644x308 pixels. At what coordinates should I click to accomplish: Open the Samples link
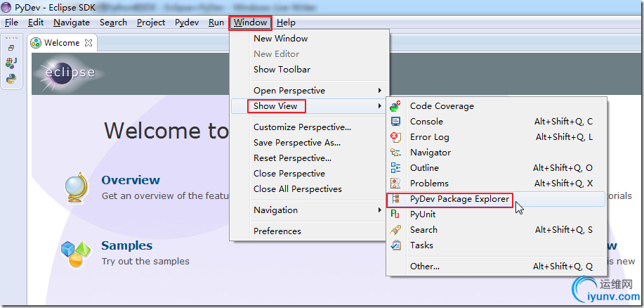tap(127, 246)
